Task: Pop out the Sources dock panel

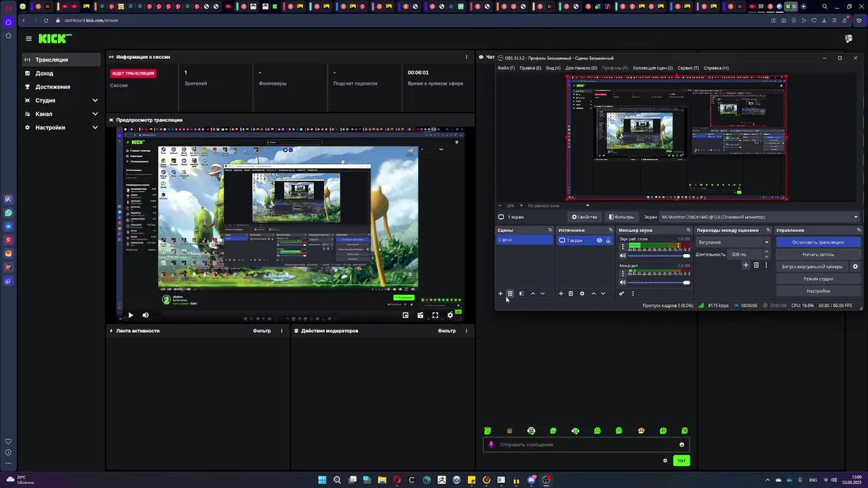Action: click(x=610, y=230)
